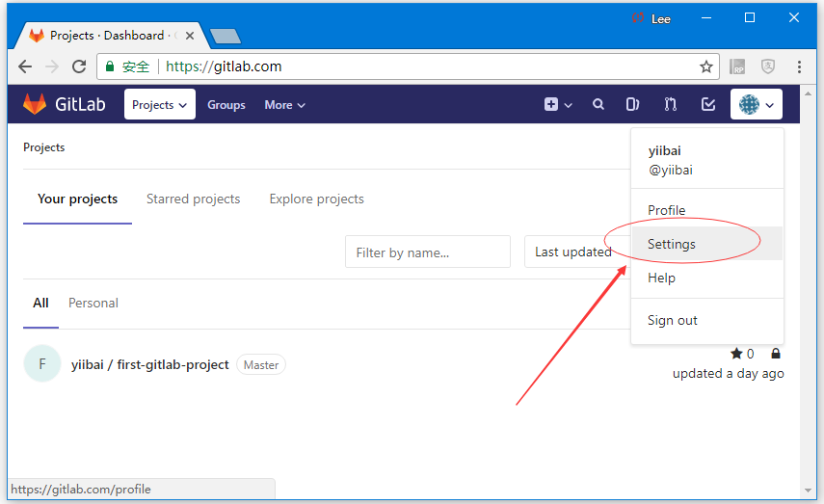
Task: Expand the More menu
Action: [x=284, y=105]
